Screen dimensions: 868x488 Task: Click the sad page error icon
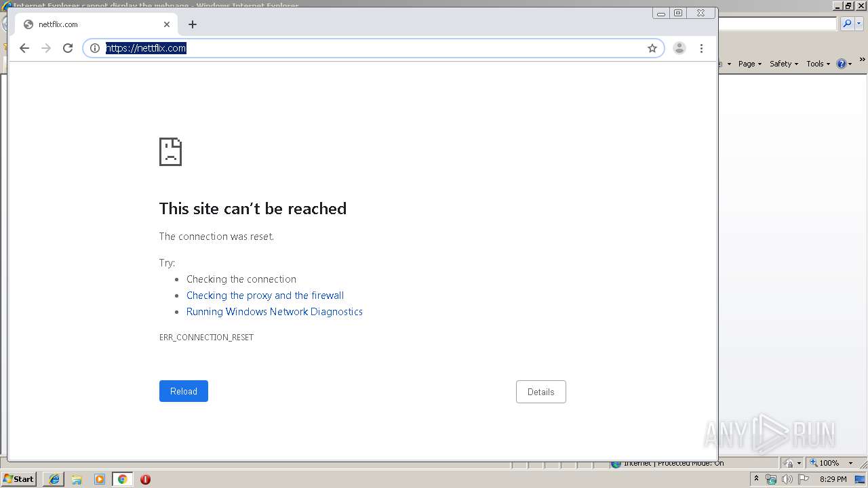click(x=170, y=152)
